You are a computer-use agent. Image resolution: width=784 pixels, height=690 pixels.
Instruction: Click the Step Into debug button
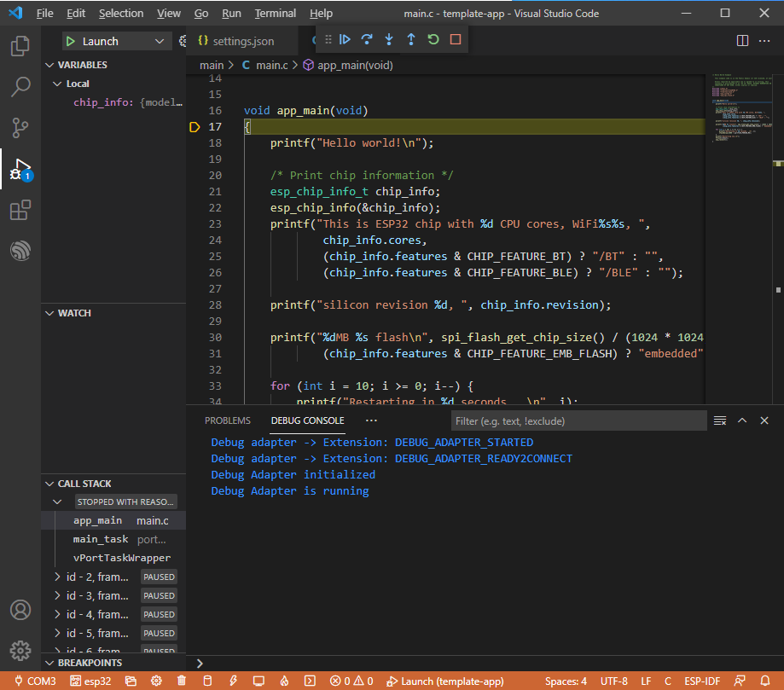coord(389,39)
